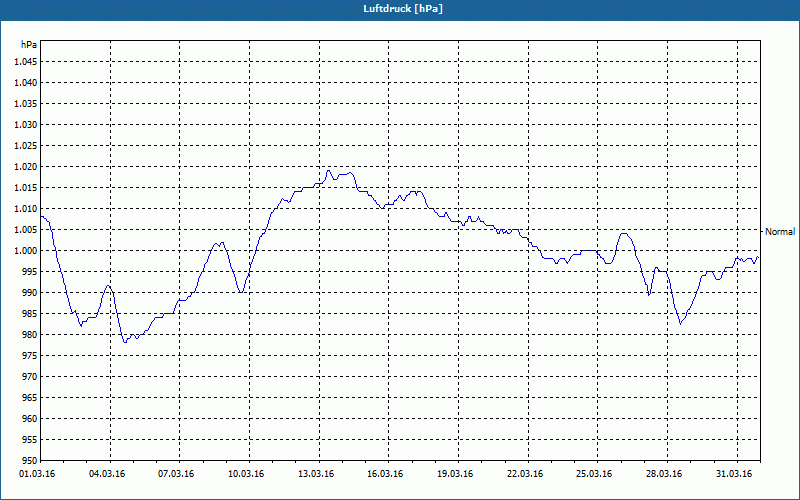Pick the '965' pressure axis label
Screen dimensions: 800x500
point(31,397)
